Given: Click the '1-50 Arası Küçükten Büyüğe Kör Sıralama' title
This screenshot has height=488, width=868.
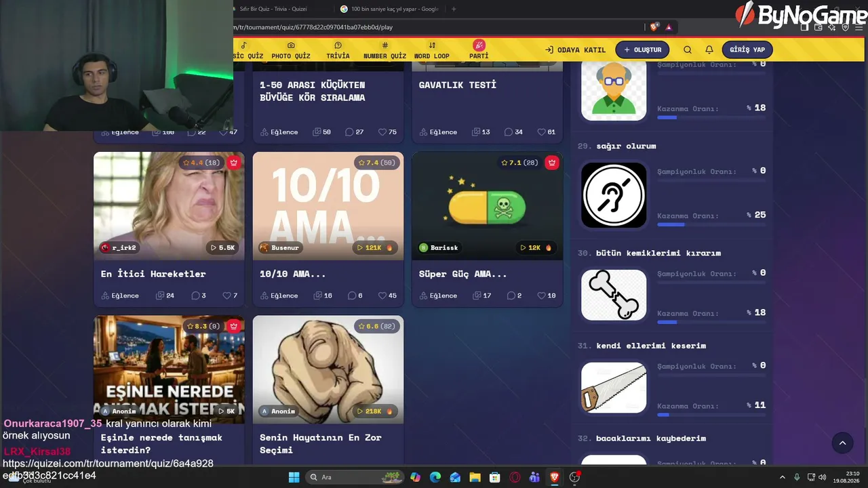Looking at the screenshot, I should pyautogui.click(x=313, y=91).
